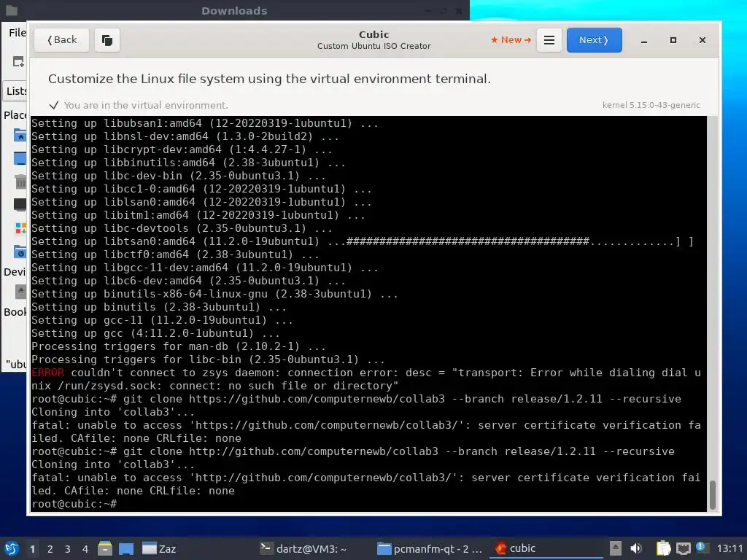Screen dimensions: 747x560
Task: Go to previous step with Back button
Action: tap(61, 40)
